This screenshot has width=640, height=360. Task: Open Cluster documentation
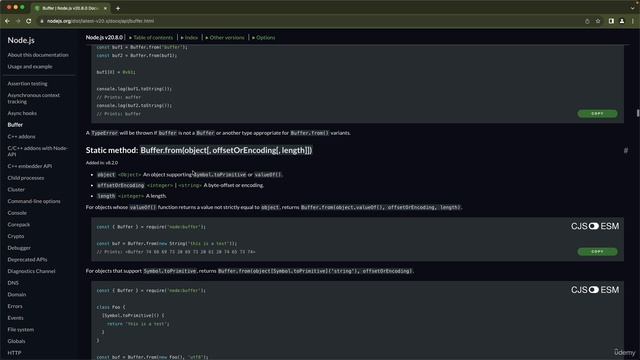tap(16, 189)
